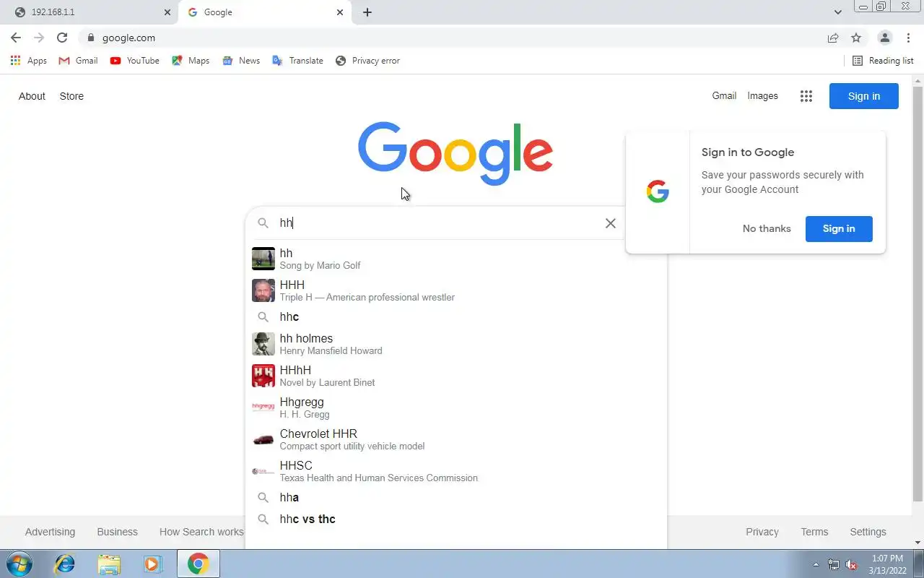Select the hhc vs thc suggestion
This screenshot has height=578, width=924.
click(x=456, y=519)
